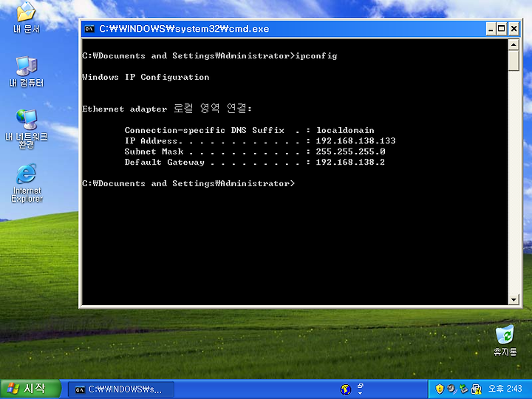Click the IP address 192.168.138.133 text

pyautogui.click(x=355, y=141)
